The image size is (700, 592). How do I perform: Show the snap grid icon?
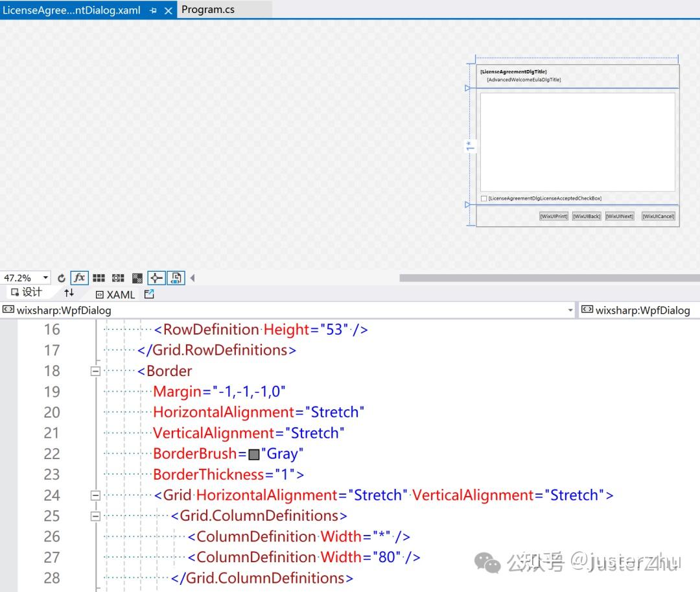pos(99,278)
